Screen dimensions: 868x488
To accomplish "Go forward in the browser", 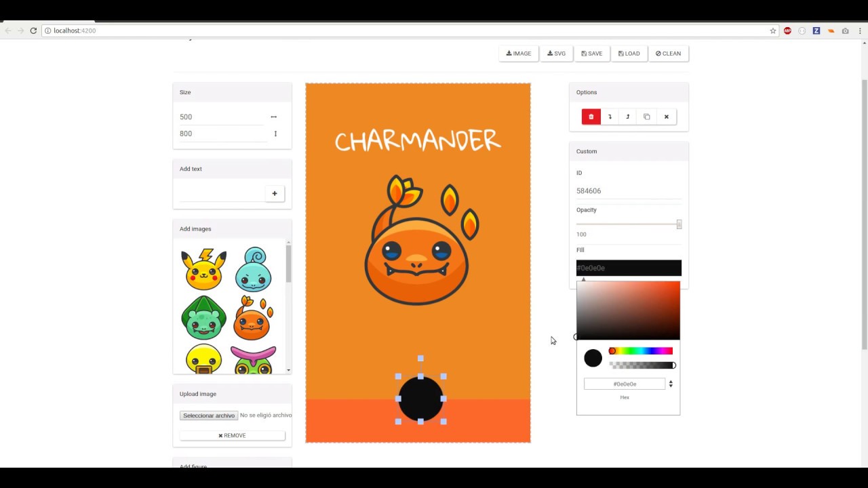I will (x=21, y=30).
